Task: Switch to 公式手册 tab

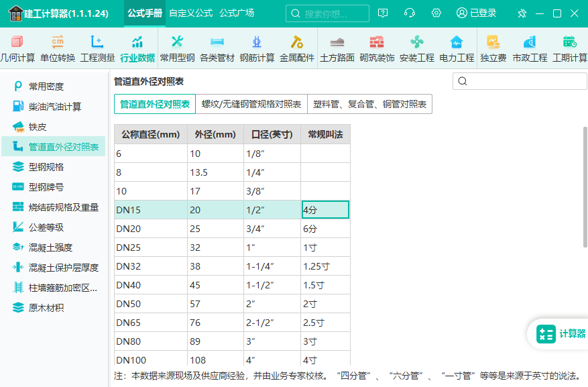Action: pyautogui.click(x=145, y=13)
